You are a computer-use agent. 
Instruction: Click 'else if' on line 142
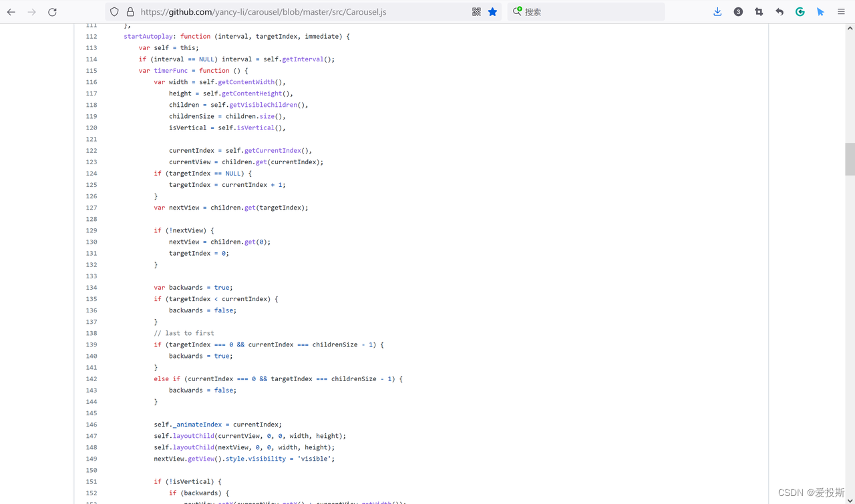167,379
